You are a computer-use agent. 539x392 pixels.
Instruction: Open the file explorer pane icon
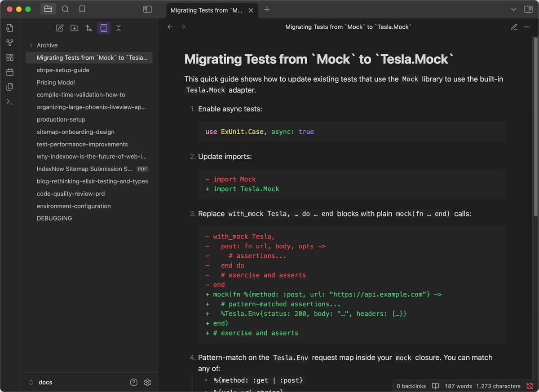(x=48, y=9)
